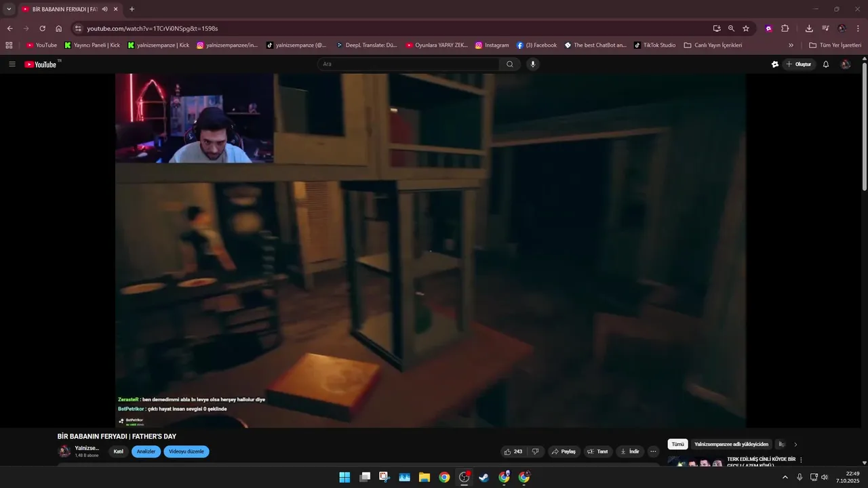
Task: Select the Tümü filter chip
Action: [677, 445]
